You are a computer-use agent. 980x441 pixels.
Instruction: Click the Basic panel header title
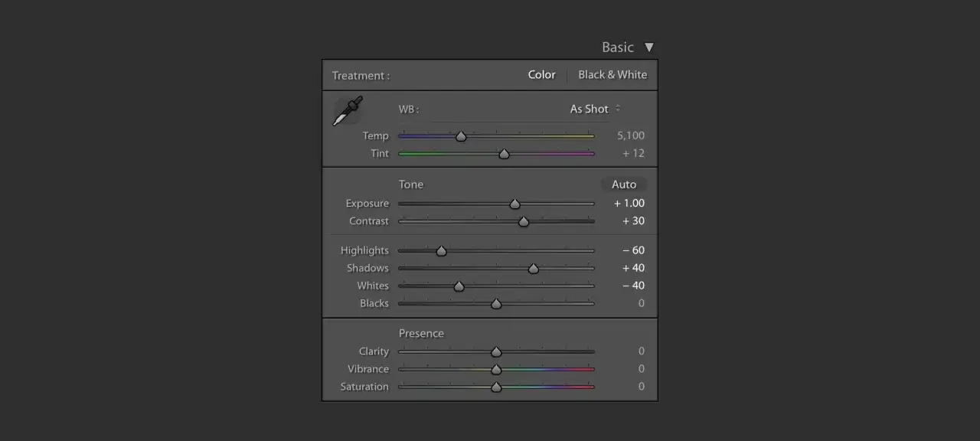tap(617, 47)
